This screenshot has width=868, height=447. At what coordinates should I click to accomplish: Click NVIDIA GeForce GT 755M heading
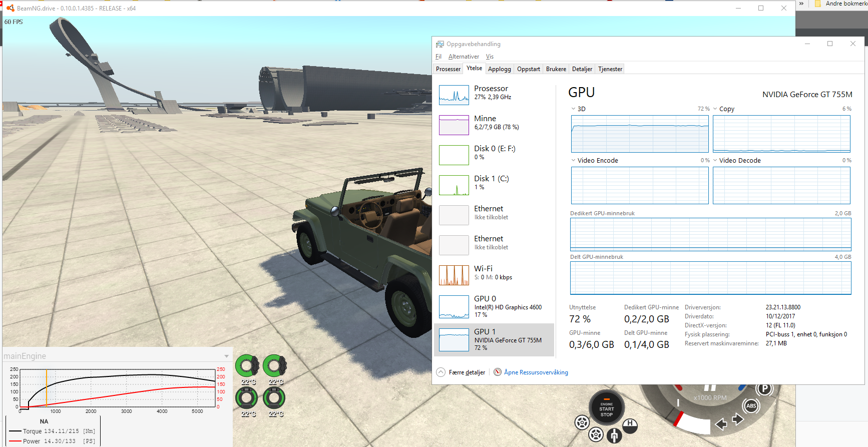coord(807,94)
